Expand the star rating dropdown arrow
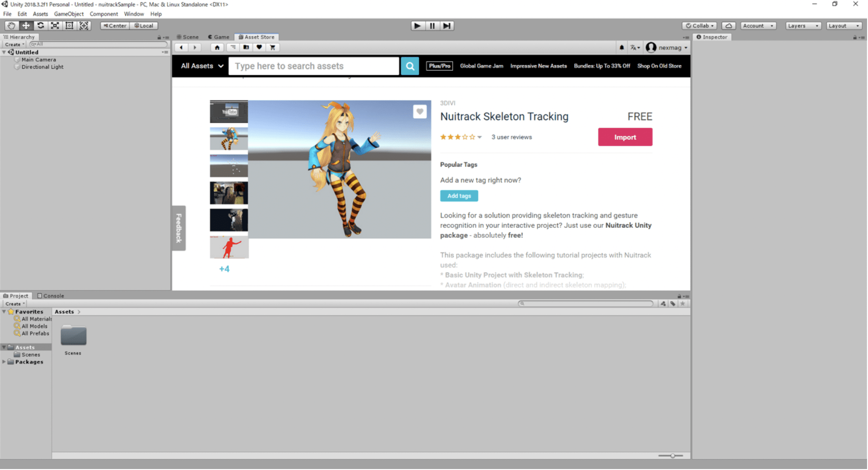Screen dimensions: 868x470 tap(480, 137)
